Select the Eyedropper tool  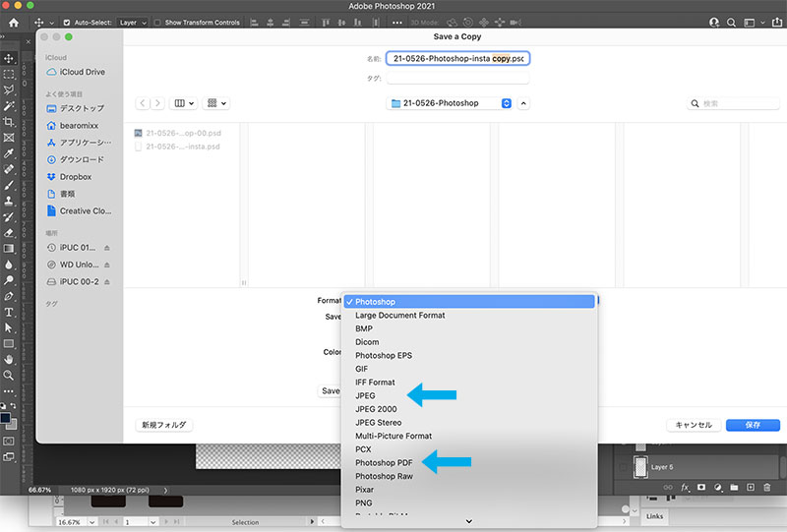(x=9, y=153)
